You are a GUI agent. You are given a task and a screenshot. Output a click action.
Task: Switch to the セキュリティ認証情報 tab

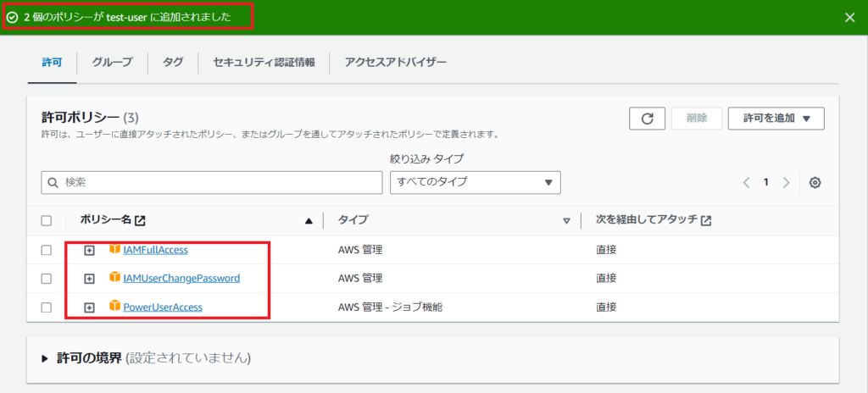click(x=264, y=63)
